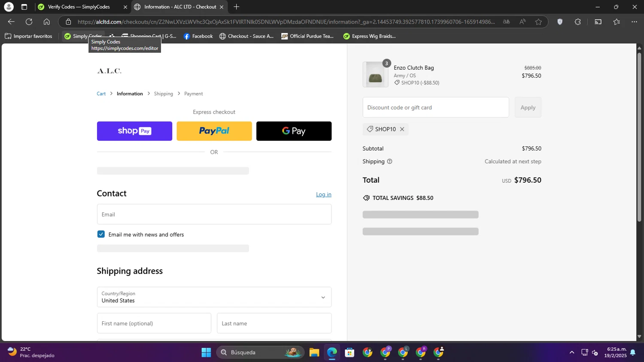The height and width of the screenshot is (362, 644).
Task: Pay with Shop Pay button
Action: (134, 131)
